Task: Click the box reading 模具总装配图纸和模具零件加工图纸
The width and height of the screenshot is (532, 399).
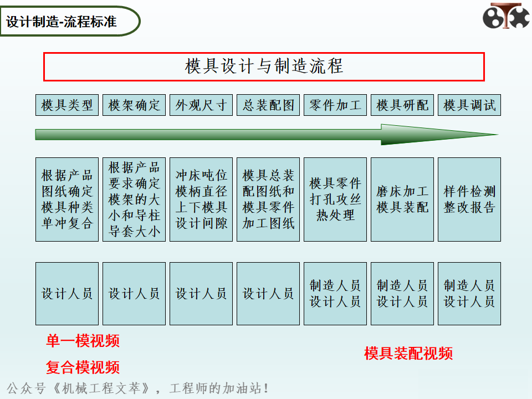Action: click(x=268, y=199)
